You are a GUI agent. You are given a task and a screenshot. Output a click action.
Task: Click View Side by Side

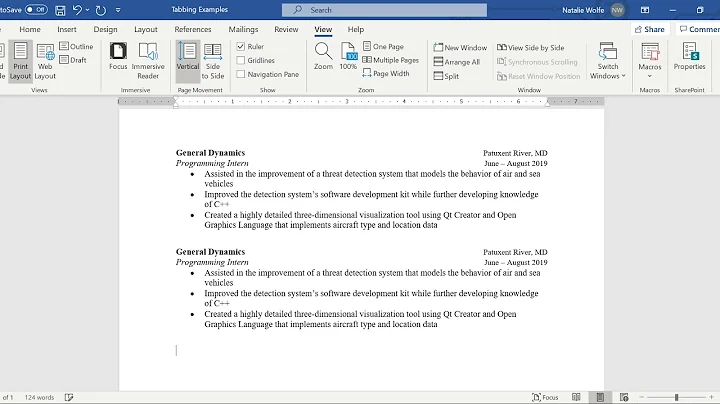tap(531, 47)
